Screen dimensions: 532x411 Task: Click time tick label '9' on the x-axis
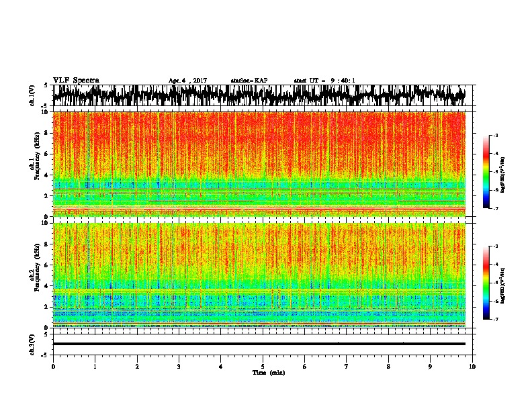(x=430, y=367)
